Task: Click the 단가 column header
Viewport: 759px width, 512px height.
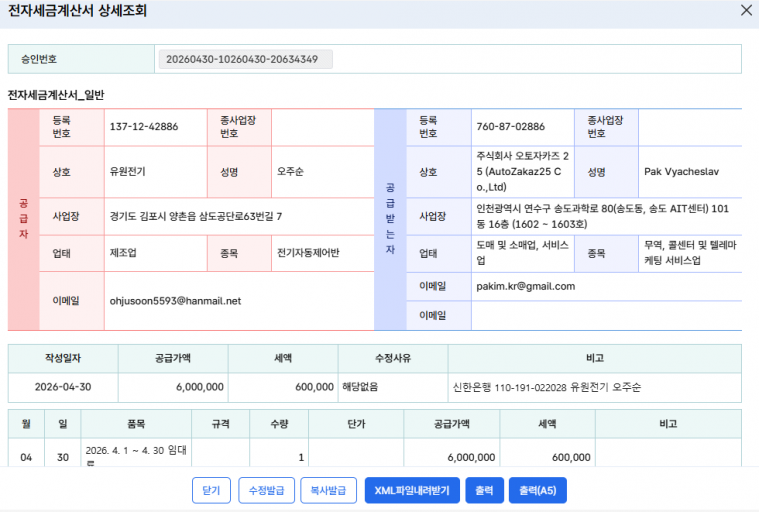Action: (x=356, y=424)
